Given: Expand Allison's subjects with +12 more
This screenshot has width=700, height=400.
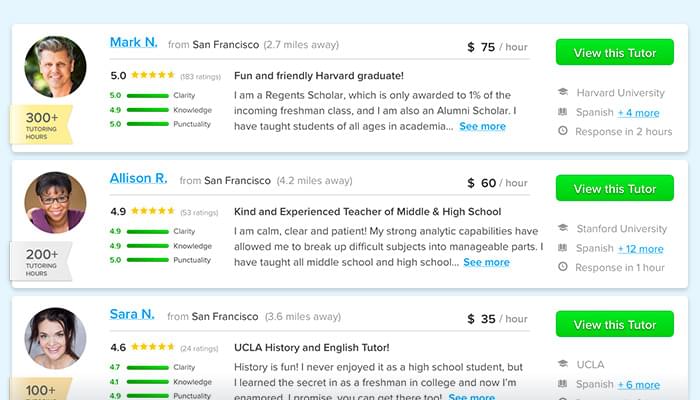Looking at the screenshot, I should [641, 249].
